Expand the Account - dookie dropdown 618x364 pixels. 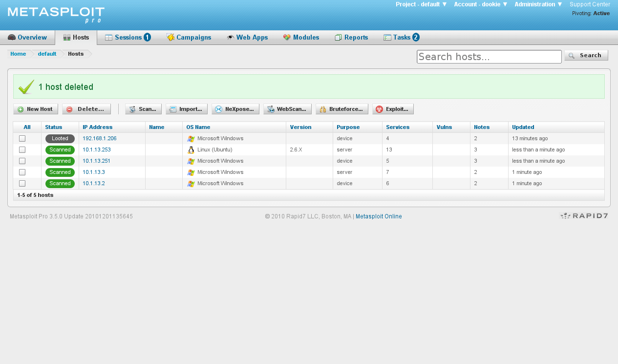(480, 4)
